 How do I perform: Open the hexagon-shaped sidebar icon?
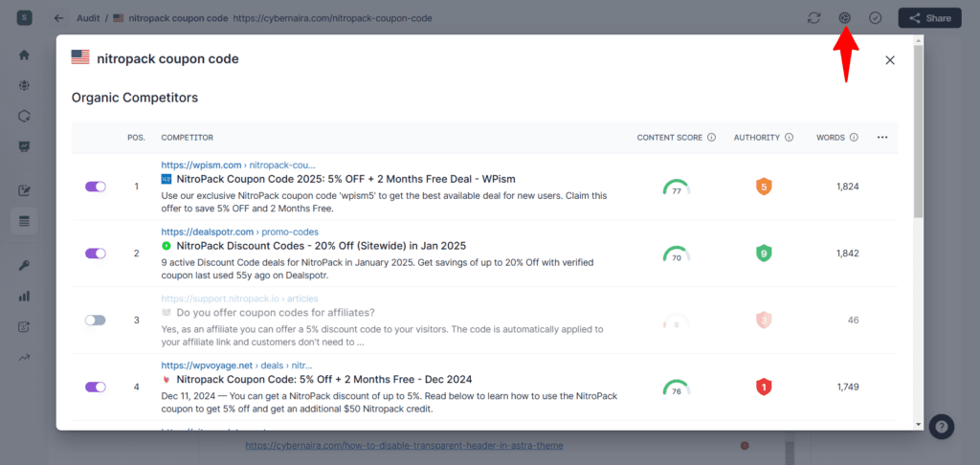[x=24, y=117]
